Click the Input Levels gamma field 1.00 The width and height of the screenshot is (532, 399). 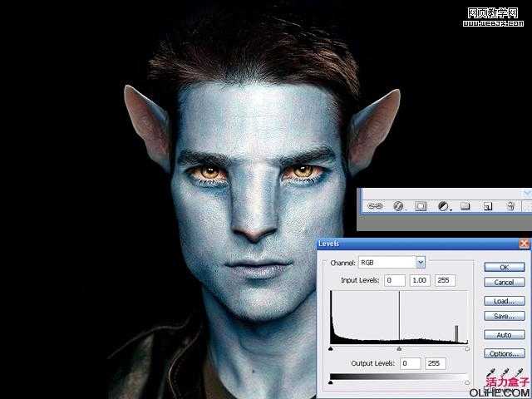coord(420,281)
